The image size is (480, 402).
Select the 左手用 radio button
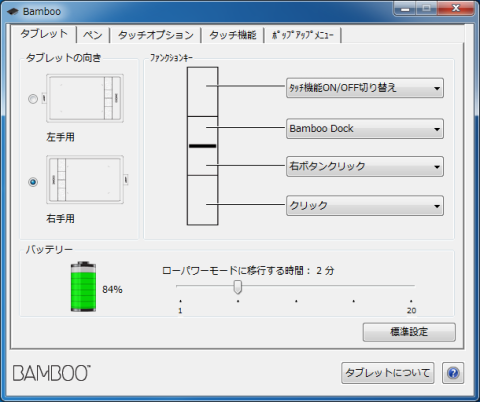pyautogui.click(x=33, y=99)
